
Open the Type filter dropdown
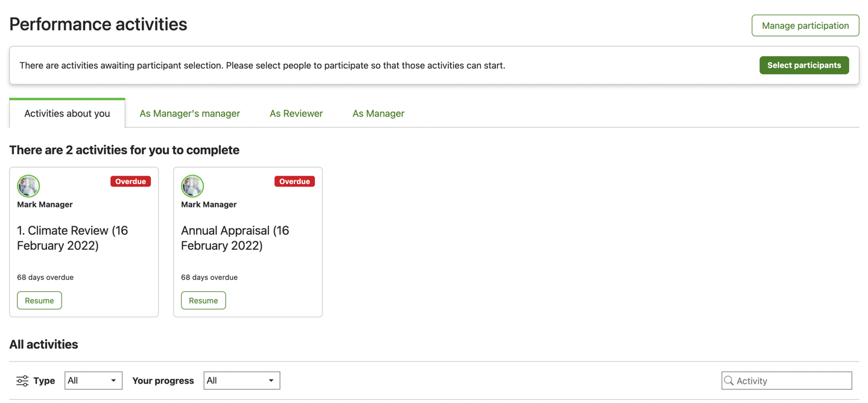click(93, 381)
